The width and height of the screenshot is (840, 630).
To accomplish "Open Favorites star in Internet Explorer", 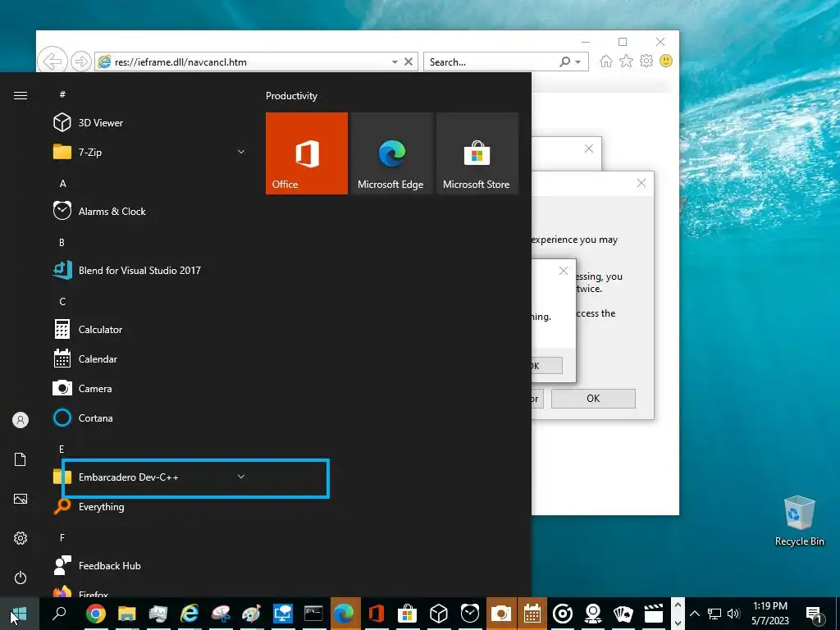I will coord(626,61).
